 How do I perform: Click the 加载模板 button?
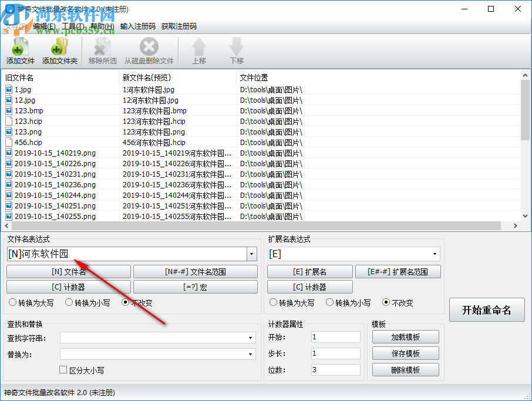[405, 337]
